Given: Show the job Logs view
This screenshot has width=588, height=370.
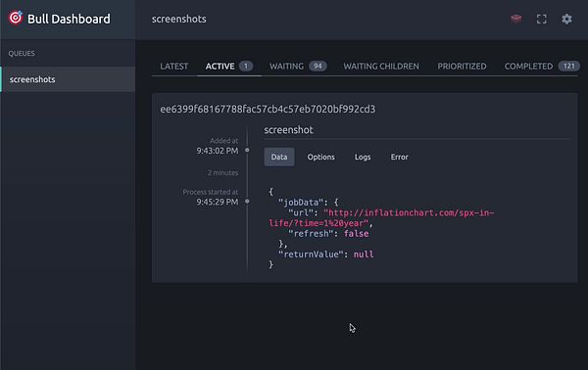Looking at the screenshot, I should [x=363, y=157].
